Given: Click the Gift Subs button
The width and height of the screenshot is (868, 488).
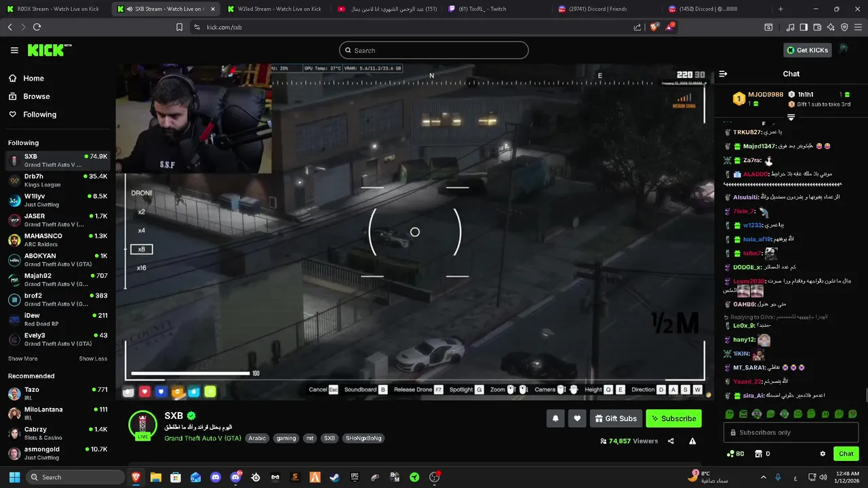Looking at the screenshot, I should click(616, 419).
